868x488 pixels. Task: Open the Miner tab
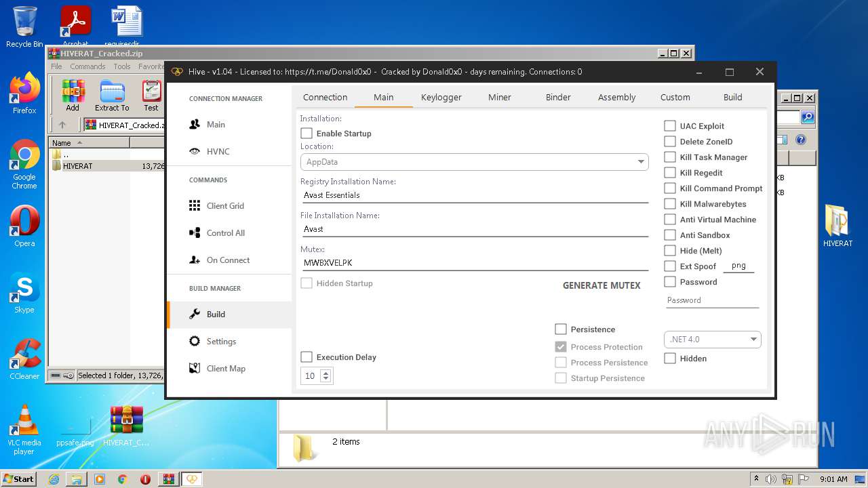click(x=500, y=97)
